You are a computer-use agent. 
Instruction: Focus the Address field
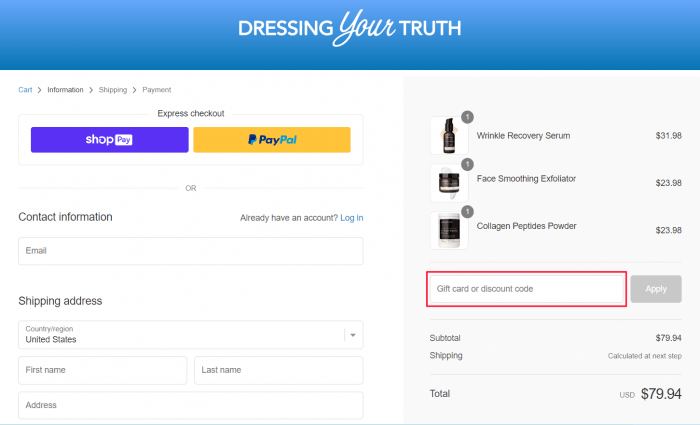191,405
